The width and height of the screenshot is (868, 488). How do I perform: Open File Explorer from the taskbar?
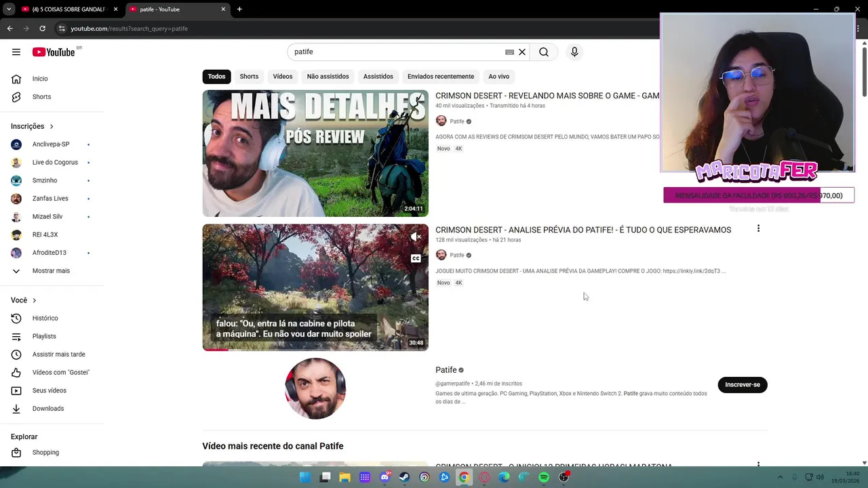[x=344, y=477]
